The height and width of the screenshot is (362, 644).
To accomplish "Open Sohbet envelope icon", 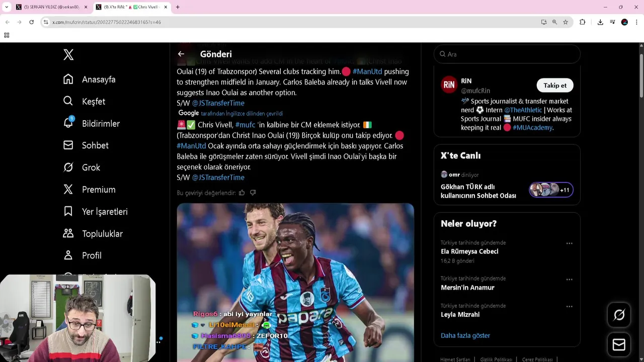I will click(68, 145).
